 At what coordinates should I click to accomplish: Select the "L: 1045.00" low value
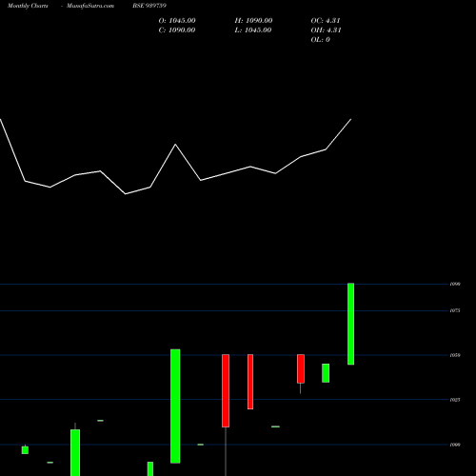[253, 30]
